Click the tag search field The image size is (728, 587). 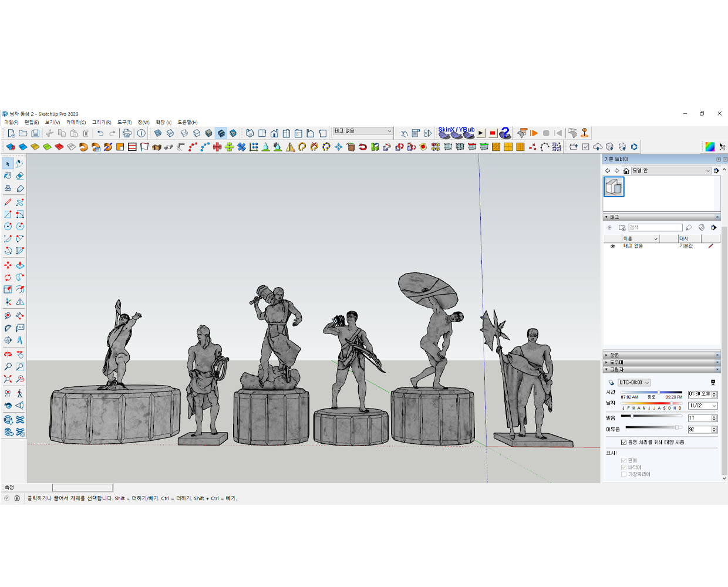tap(655, 228)
